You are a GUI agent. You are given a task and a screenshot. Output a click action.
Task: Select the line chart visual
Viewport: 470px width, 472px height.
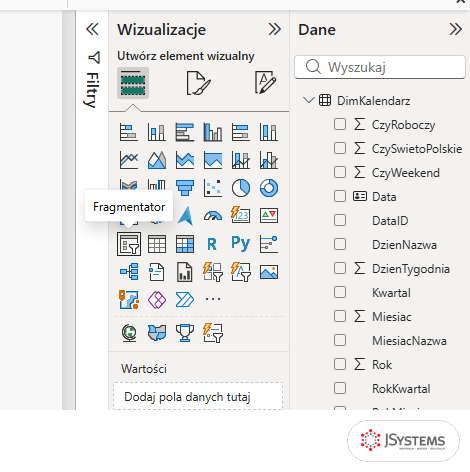(129, 160)
